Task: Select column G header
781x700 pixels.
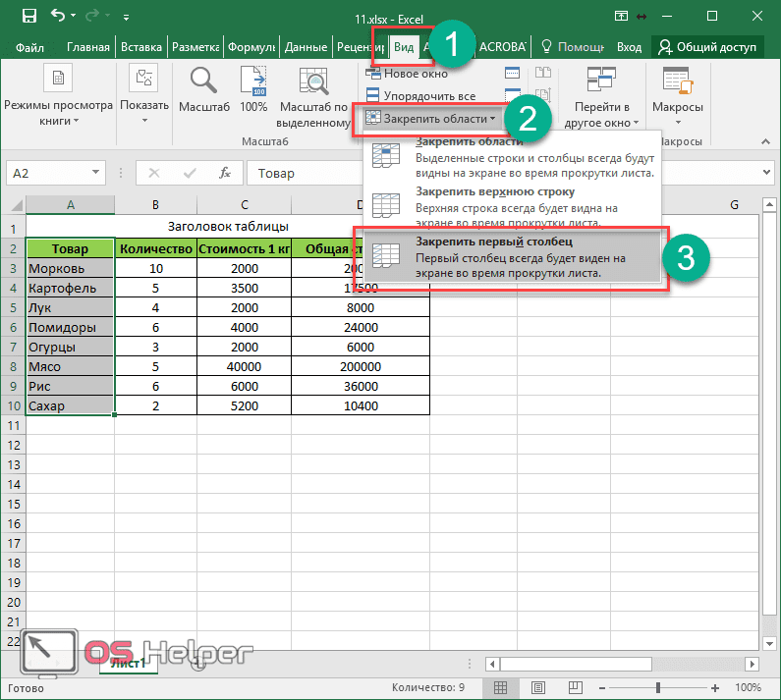Action: [x=734, y=204]
